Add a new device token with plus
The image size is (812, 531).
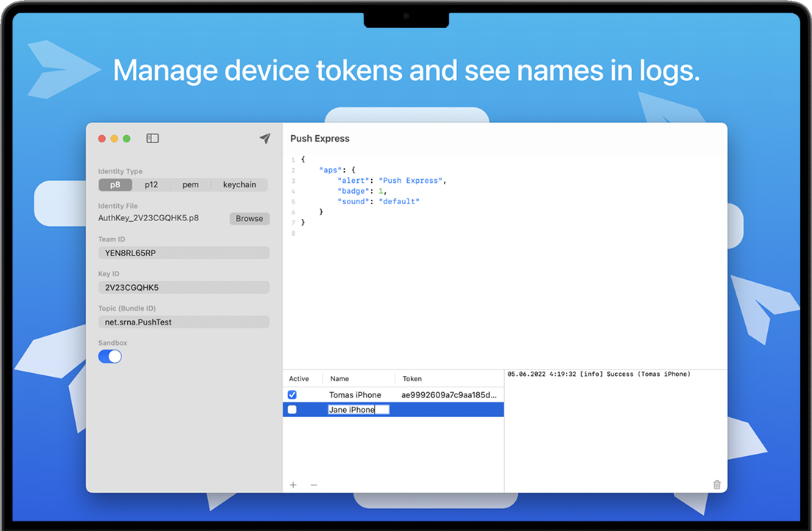293,485
